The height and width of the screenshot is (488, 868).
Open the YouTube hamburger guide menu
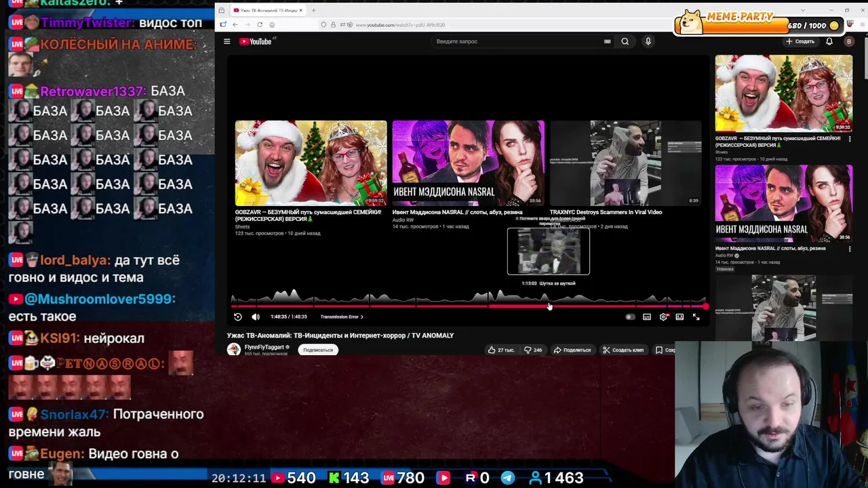point(226,41)
